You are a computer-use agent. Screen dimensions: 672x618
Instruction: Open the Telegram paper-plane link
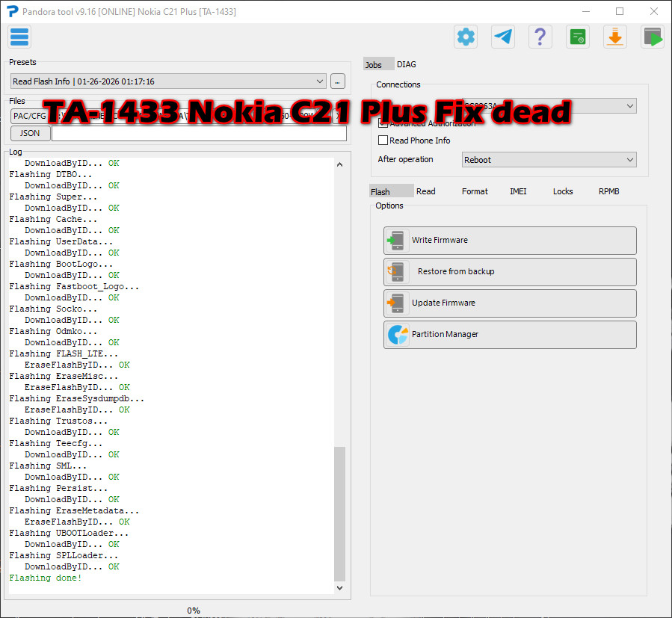[x=503, y=37]
